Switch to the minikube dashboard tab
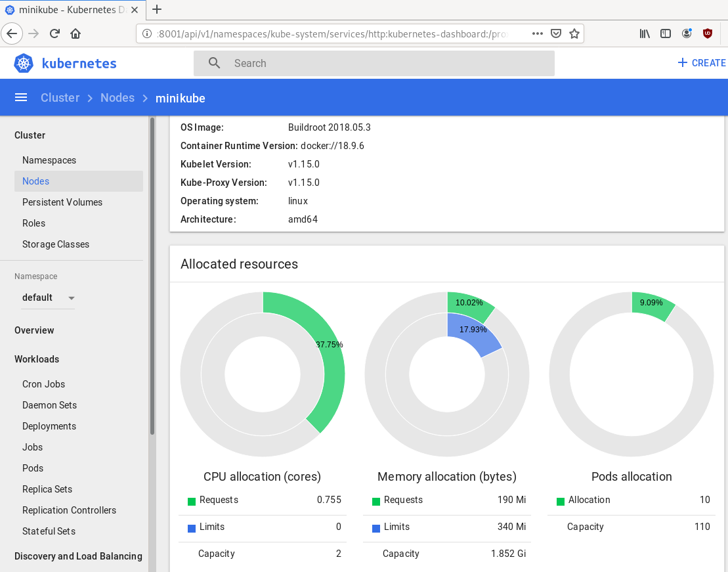 tap(66, 10)
